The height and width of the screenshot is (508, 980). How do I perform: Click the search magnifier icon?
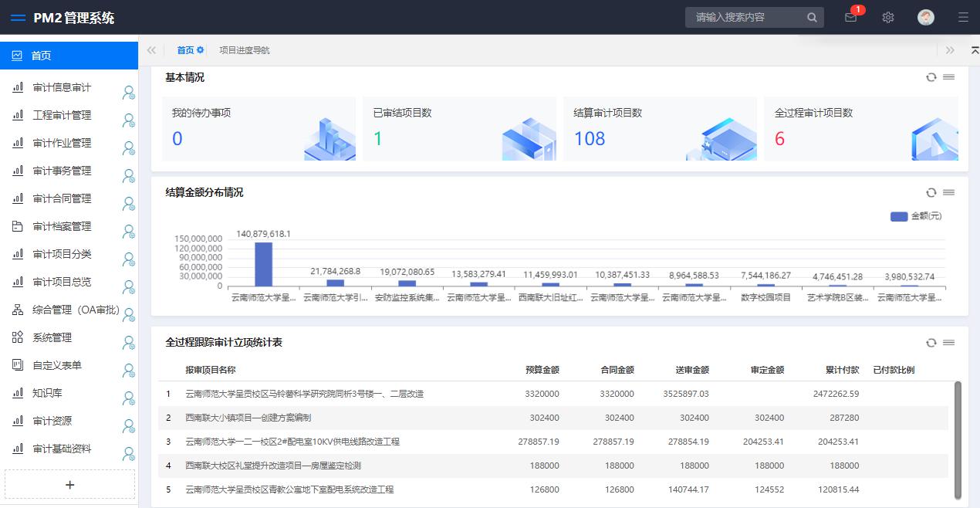(812, 18)
